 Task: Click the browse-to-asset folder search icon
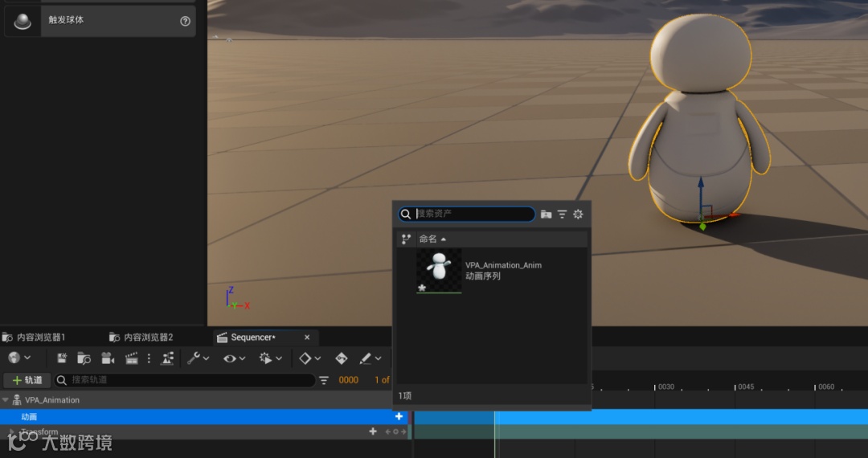(x=84, y=358)
